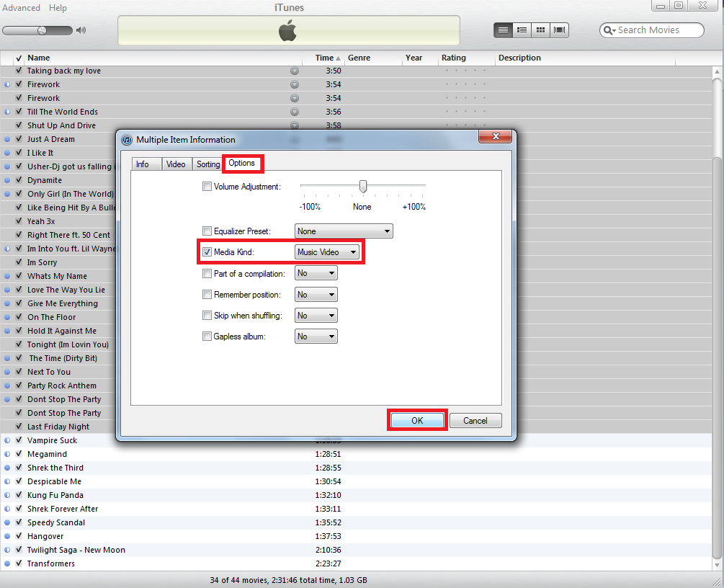724x588 pixels.
Task: Click blue dot beside Till The World Ends
Action: [x=7, y=112]
